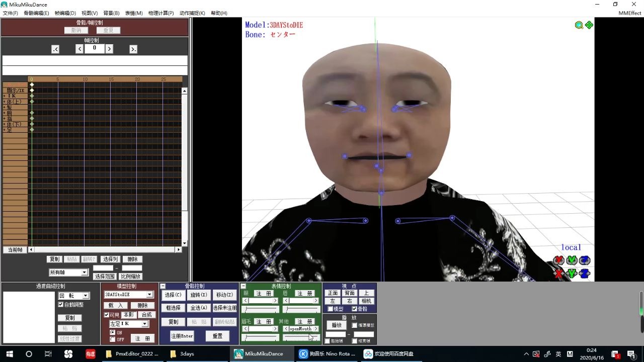Open Windows Start menu

tap(10, 354)
